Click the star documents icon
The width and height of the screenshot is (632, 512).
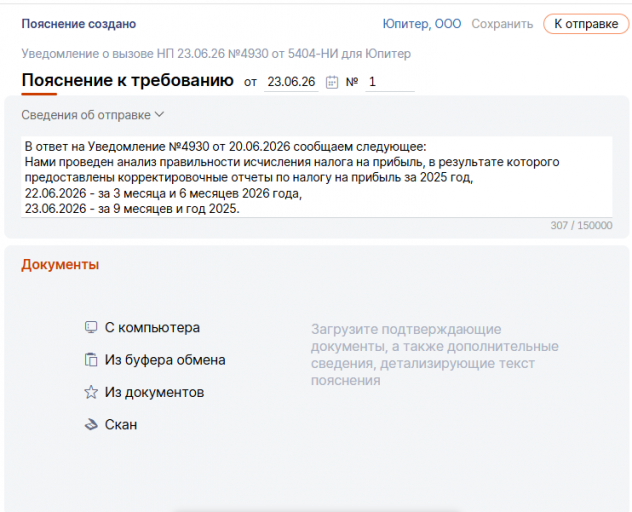tap(91, 392)
